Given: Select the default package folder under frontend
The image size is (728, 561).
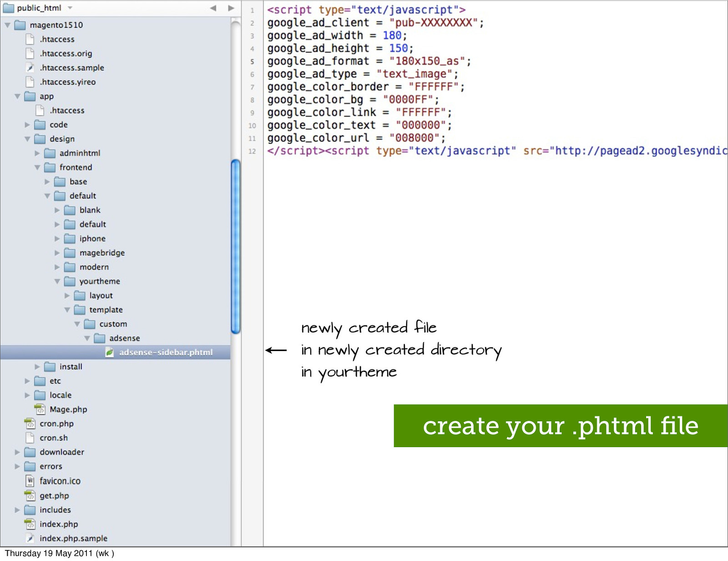Looking at the screenshot, I should pos(83,196).
